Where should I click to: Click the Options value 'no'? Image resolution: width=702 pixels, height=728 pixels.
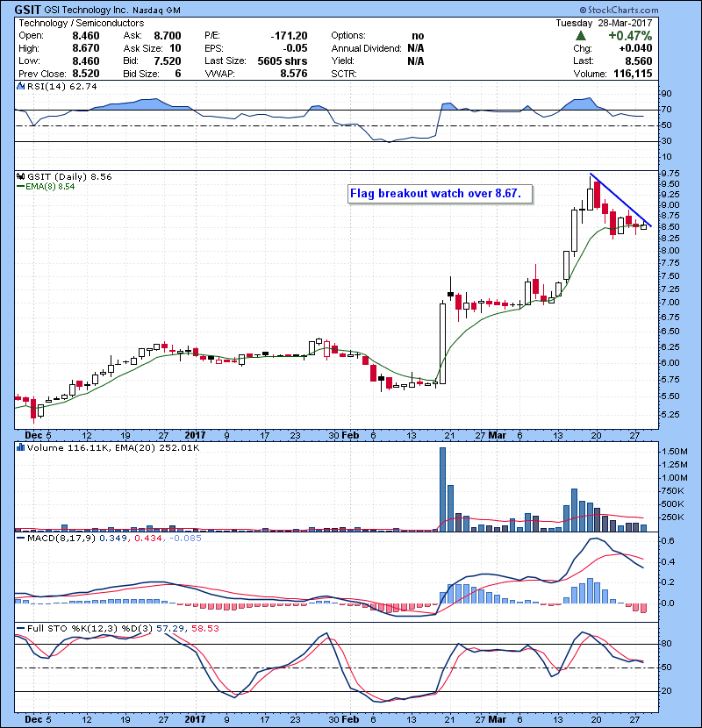click(x=418, y=36)
